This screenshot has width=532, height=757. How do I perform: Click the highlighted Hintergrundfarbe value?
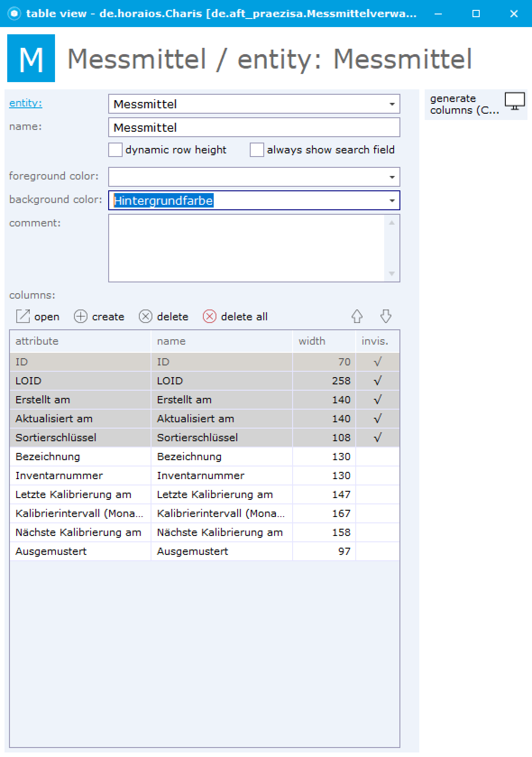(x=163, y=201)
